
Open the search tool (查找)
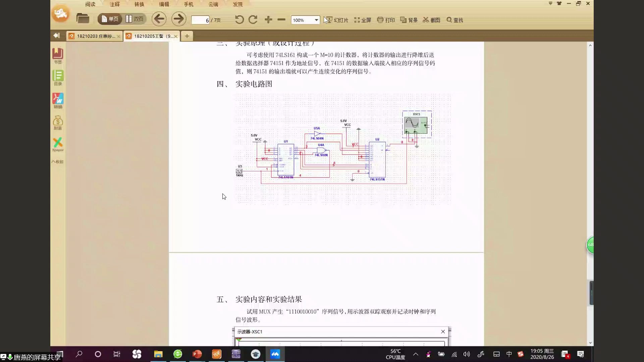coord(455,20)
